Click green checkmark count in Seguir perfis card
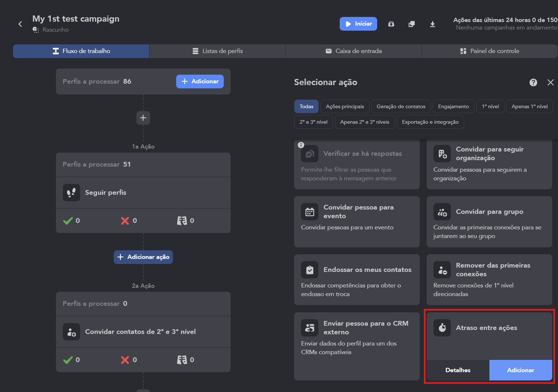The height and width of the screenshot is (392, 558). click(x=71, y=221)
